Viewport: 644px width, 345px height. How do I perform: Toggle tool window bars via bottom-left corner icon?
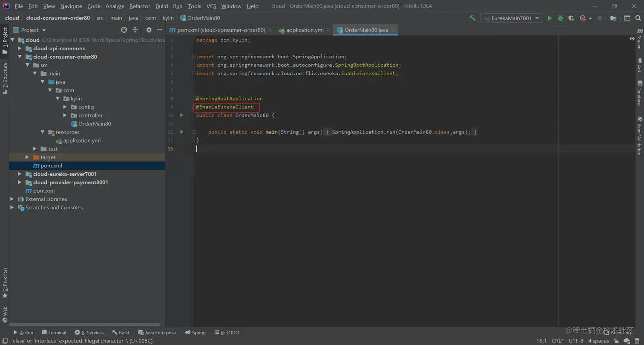[x=4, y=341]
